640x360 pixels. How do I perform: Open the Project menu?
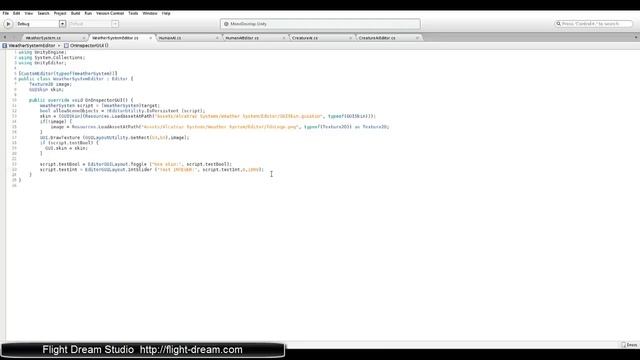tap(60, 13)
